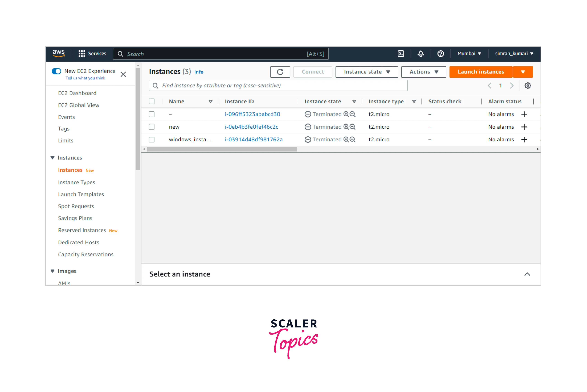Image resolution: width=587 pixels, height=392 pixels.
Task: Open the Instance state dropdown
Action: [367, 72]
